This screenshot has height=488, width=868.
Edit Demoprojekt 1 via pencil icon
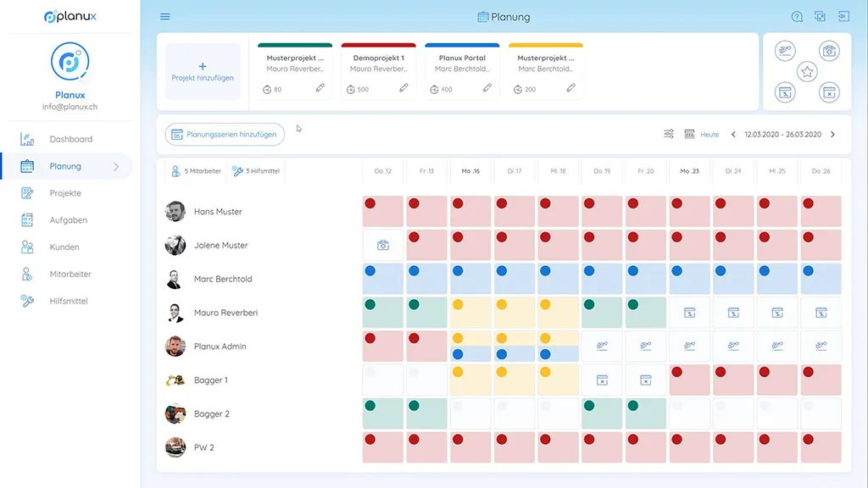(403, 88)
